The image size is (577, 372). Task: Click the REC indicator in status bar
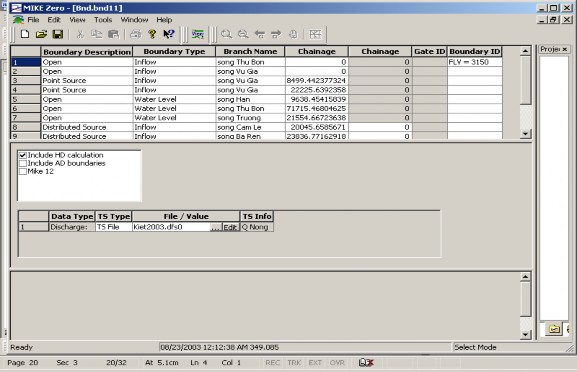tap(273, 363)
